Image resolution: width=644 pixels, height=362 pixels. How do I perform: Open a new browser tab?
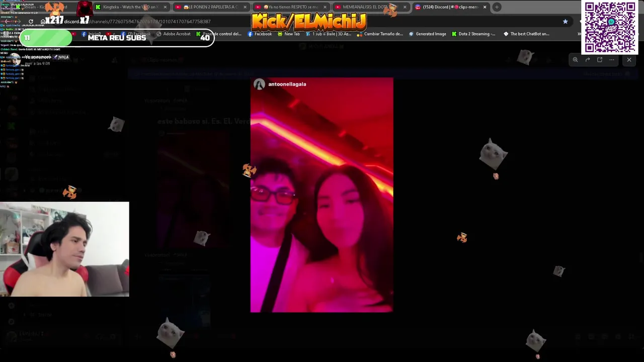point(497,7)
